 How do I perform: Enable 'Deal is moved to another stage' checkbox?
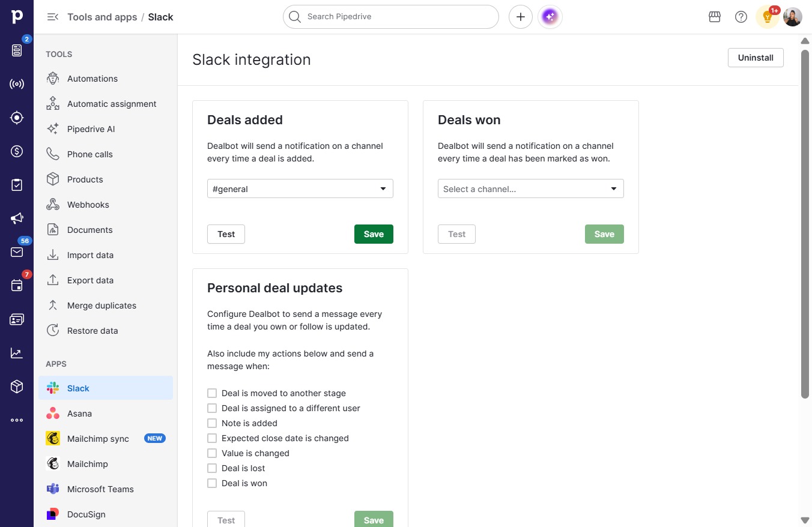point(212,393)
